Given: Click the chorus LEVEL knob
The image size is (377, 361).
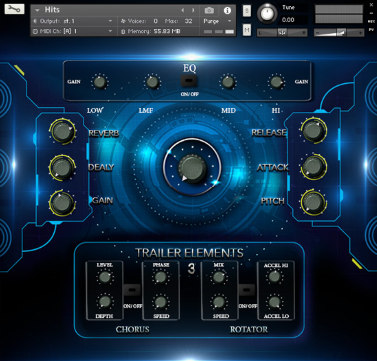Looking at the screenshot, I should [x=105, y=277].
